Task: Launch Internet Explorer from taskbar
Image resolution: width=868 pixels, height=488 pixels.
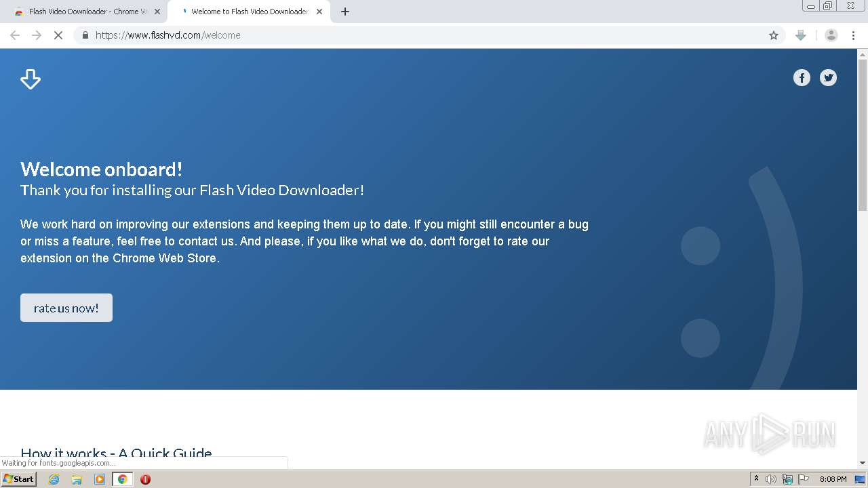Action: (x=54, y=479)
